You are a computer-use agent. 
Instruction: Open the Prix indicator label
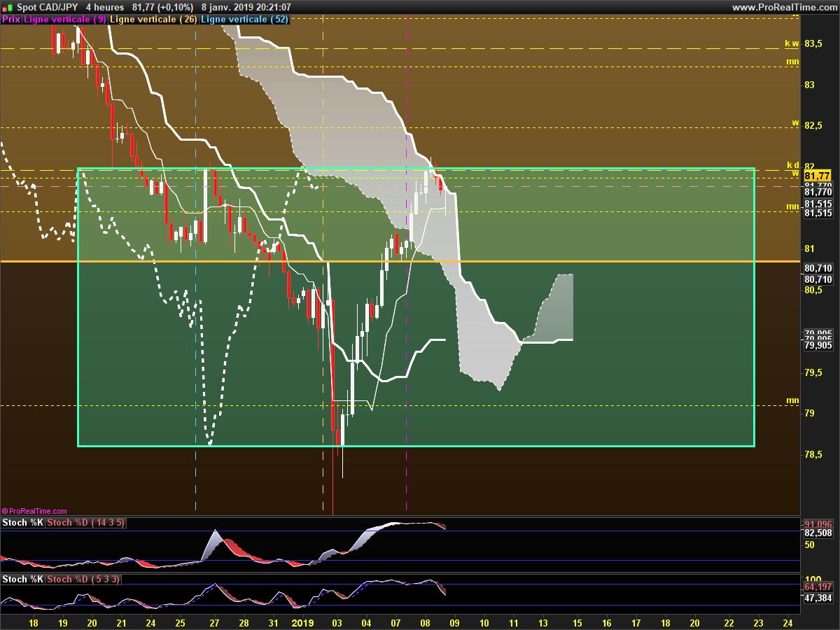point(10,20)
